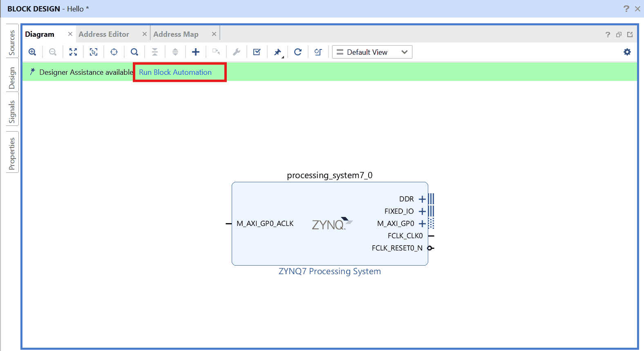
Task: Validate the design with the checkmark icon
Action: click(x=257, y=52)
